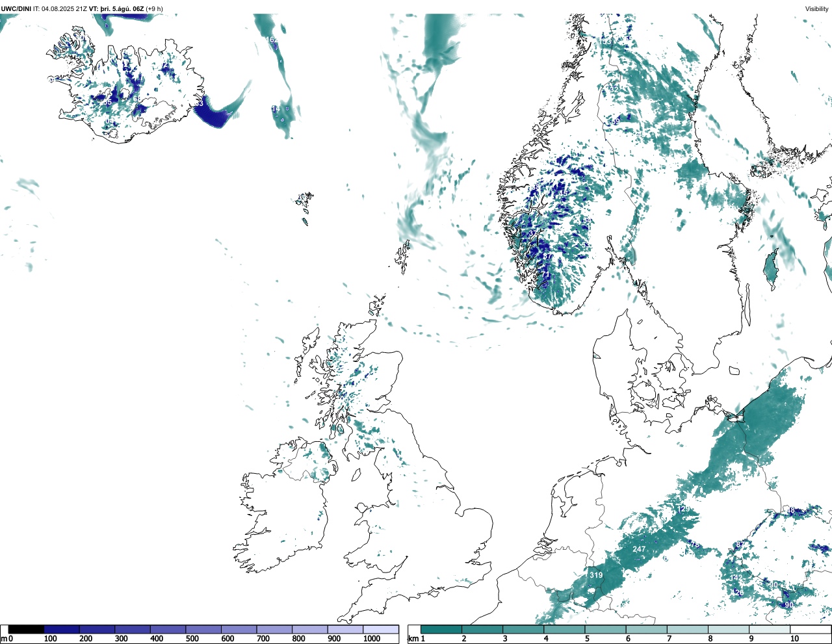832x644 pixels.
Task: Click the 400–500 m legend swatch
Action: pyautogui.click(x=168, y=629)
